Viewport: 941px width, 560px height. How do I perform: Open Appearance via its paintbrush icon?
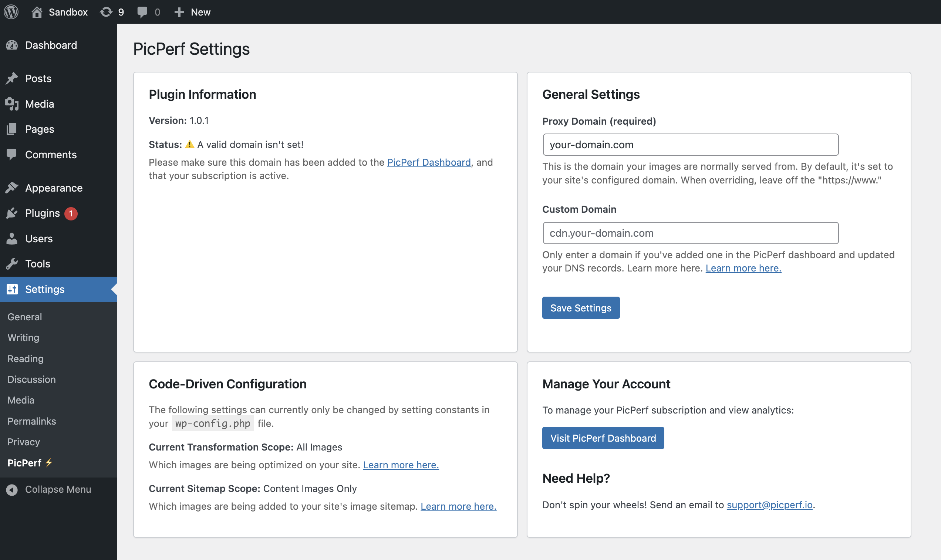(13, 188)
